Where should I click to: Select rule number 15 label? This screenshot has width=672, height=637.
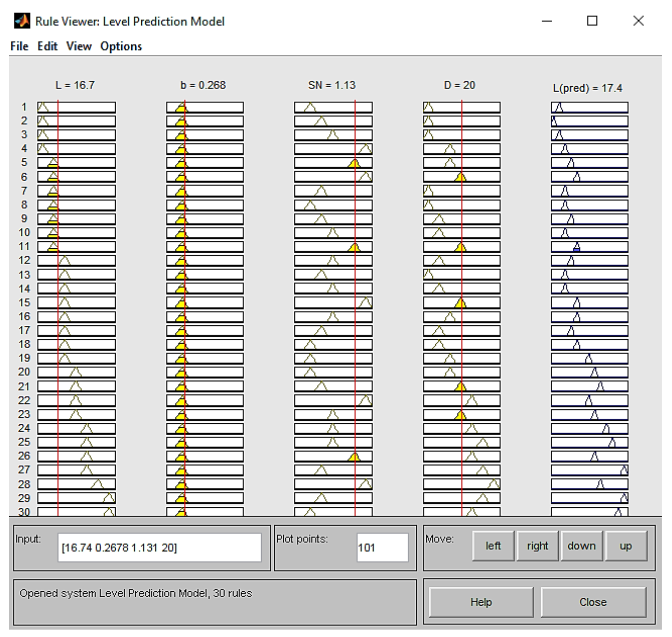pos(25,302)
